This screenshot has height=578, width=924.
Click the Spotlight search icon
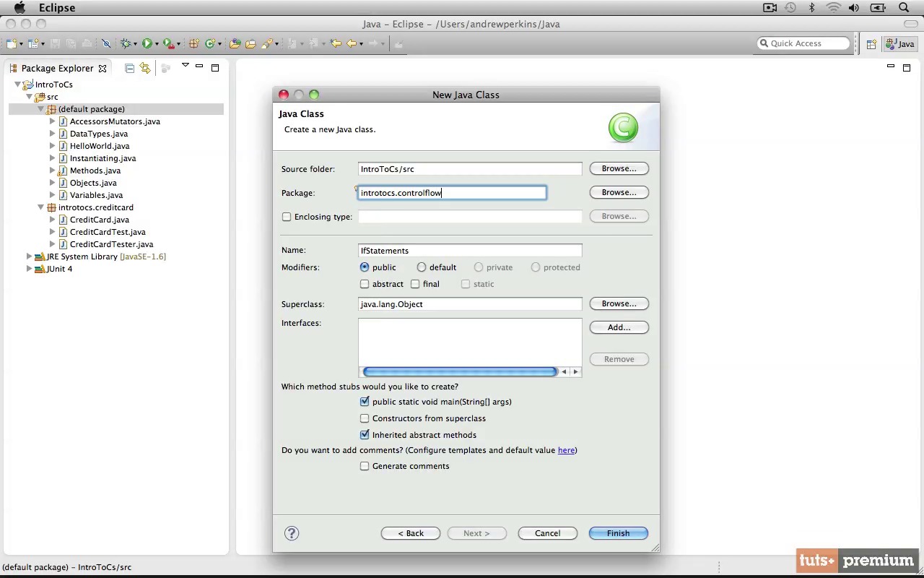click(904, 8)
